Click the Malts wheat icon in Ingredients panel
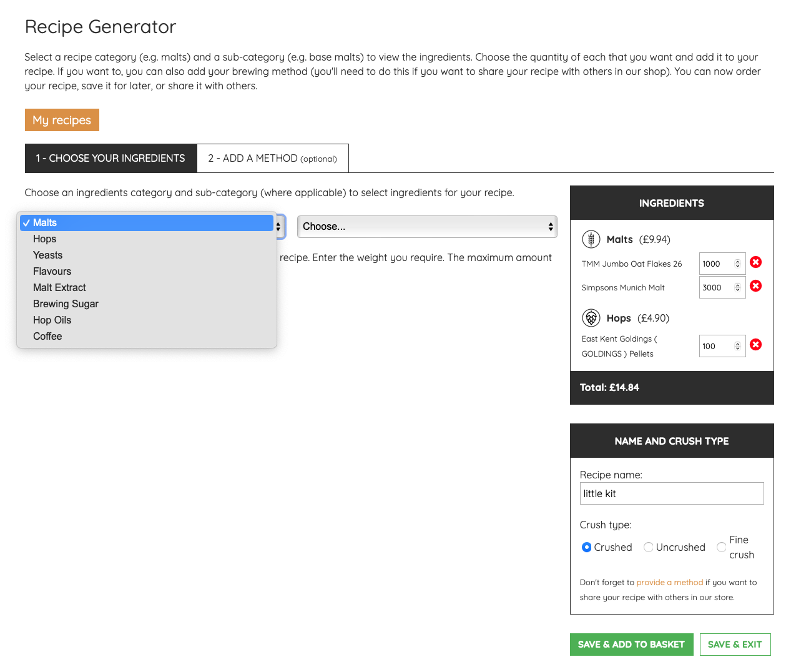The width and height of the screenshot is (786, 672). [x=591, y=239]
